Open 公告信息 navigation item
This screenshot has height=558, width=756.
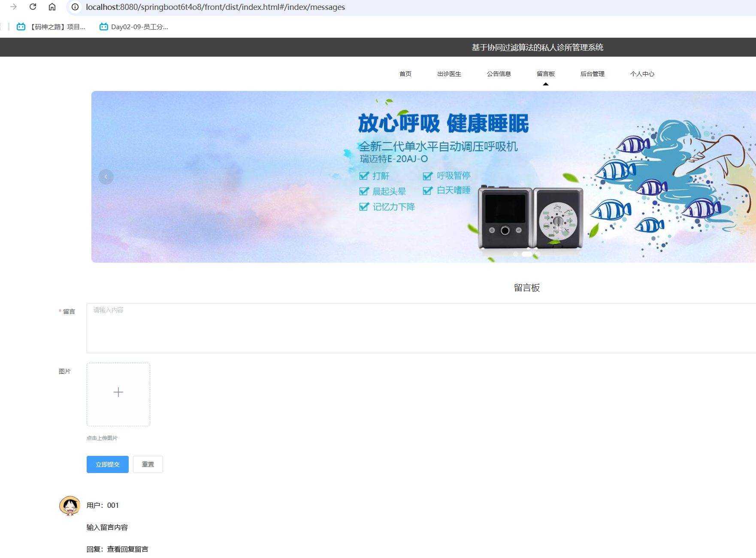pos(499,74)
